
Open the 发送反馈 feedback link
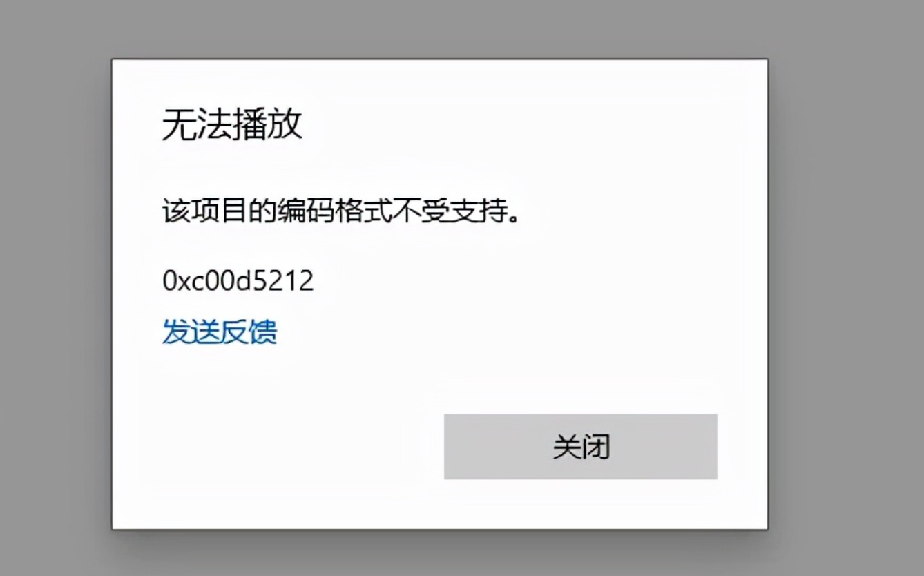click(220, 332)
